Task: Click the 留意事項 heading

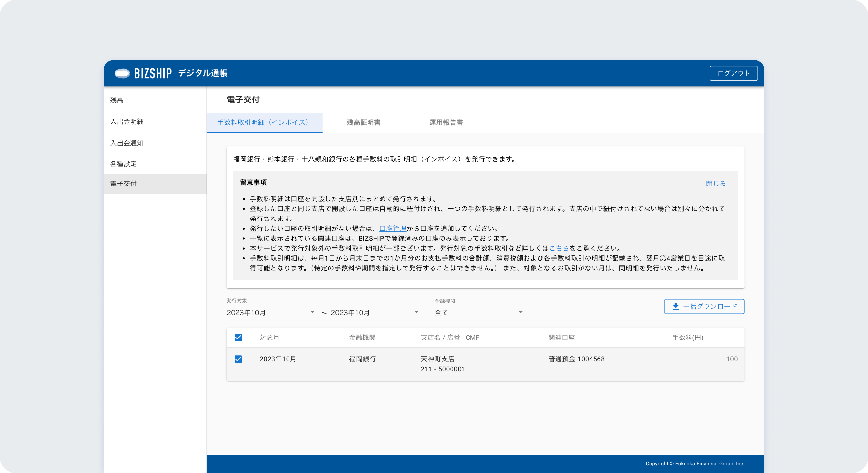Action: tap(253, 182)
